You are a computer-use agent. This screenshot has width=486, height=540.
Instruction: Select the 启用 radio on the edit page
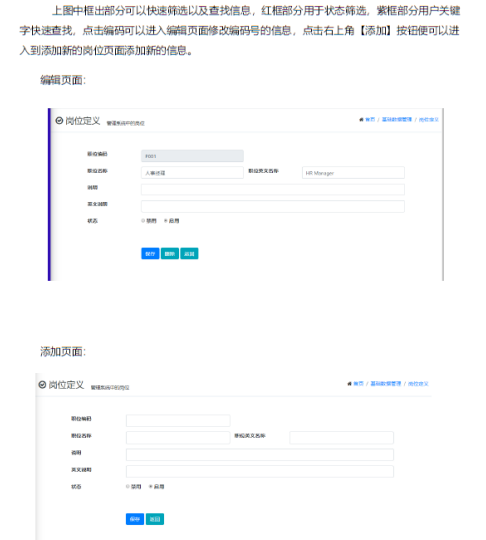[x=166, y=221]
